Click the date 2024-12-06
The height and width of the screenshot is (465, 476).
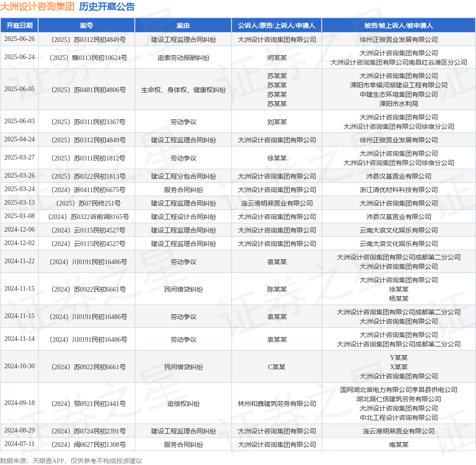pyautogui.click(x=20, y=230)
